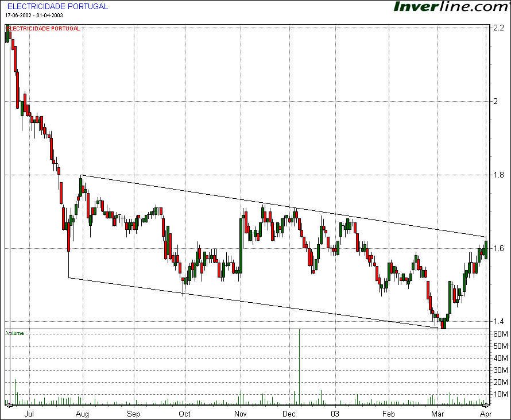Viewport: 511px width, 420px height.
Task: Click the Apr month label
Action: click(x=486, y=414)
